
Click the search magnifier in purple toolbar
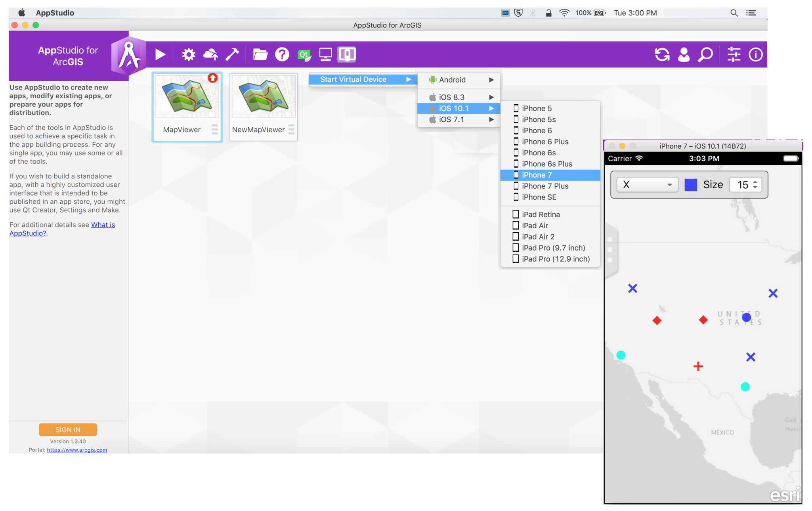click(705, 54)
